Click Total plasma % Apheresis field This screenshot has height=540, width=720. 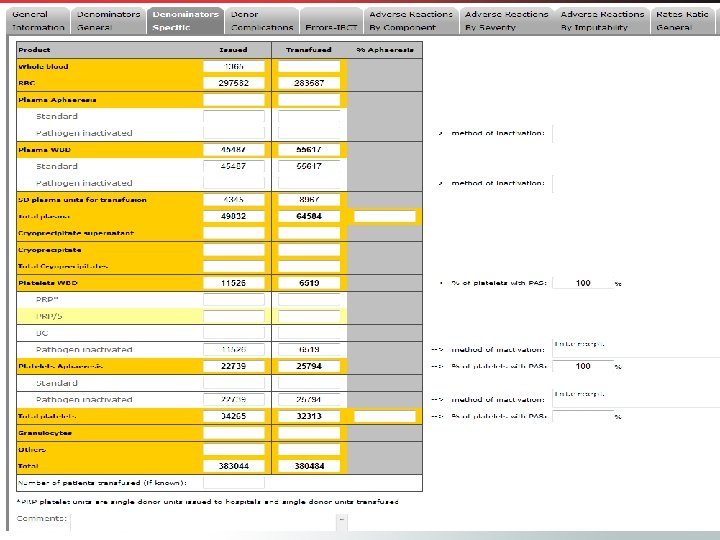coord(385,216)
